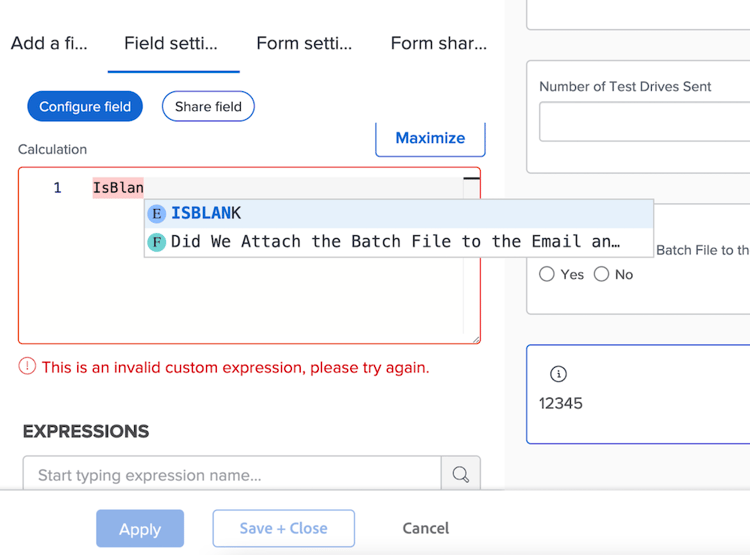
Task: Click the red error warning icon
Action: [28, 367]
